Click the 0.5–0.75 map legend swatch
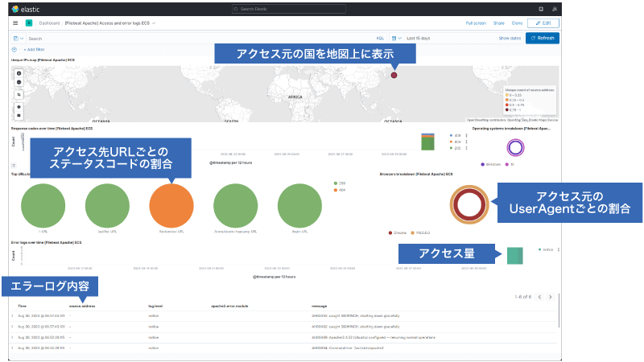644x362 pixels. pyautogui.click(x=507, y=105)
